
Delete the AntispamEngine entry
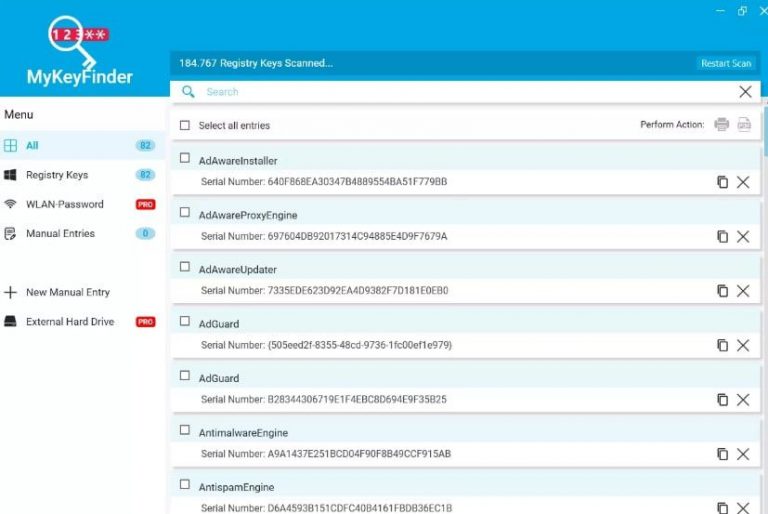click(x=743, y=508)
